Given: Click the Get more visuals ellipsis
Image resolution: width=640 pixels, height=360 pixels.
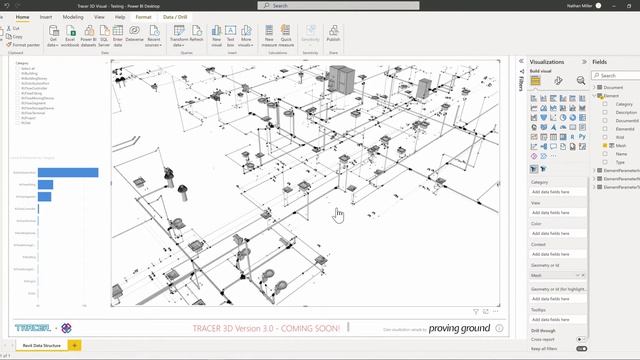Looking at the screenshot, I should point(553,156).
